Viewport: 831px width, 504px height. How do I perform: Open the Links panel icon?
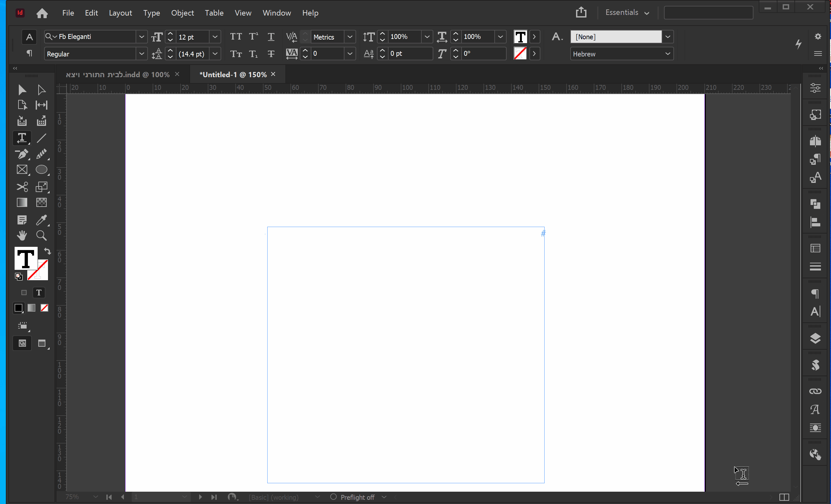815,391
